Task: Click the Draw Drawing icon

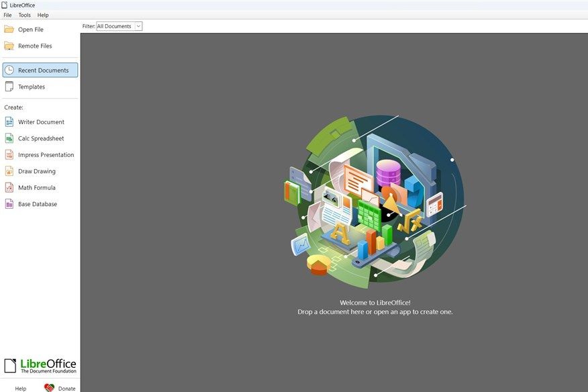Action: click(x=9, y=171)
